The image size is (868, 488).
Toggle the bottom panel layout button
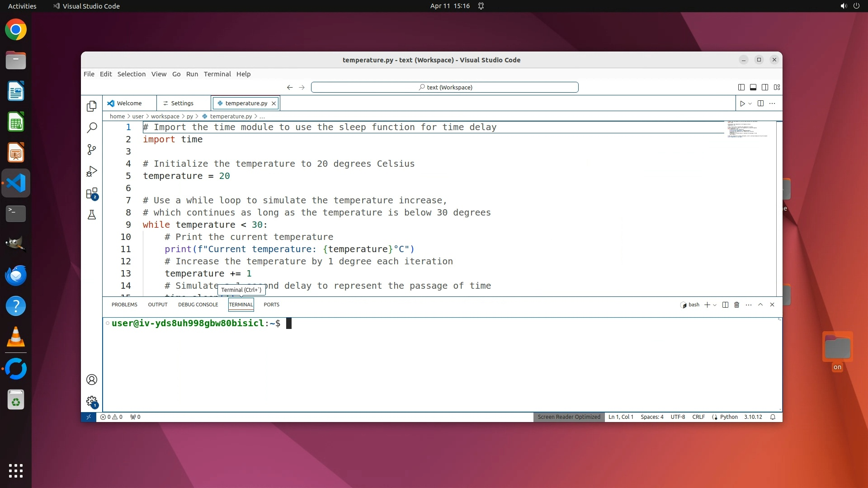753,87
